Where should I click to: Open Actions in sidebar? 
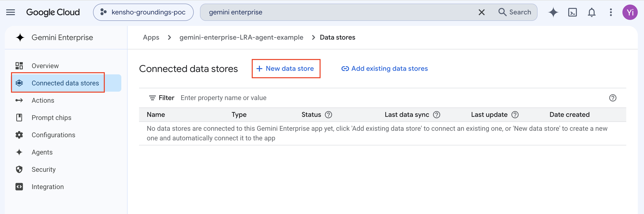pos(43,100)
